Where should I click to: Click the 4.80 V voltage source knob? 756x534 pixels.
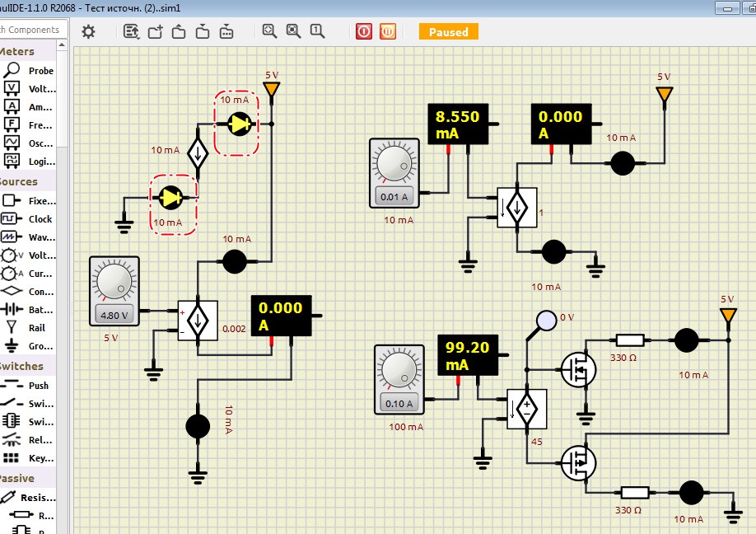coord(114,282)
